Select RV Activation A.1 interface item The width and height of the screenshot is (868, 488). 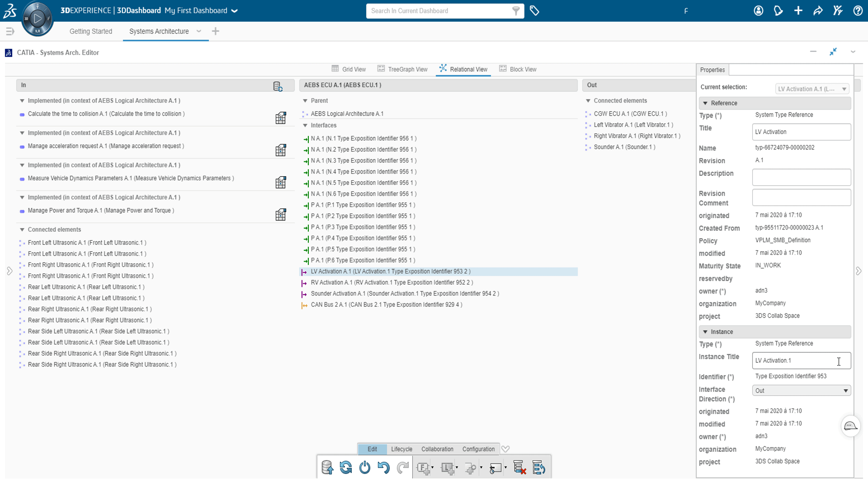(392, 282)
